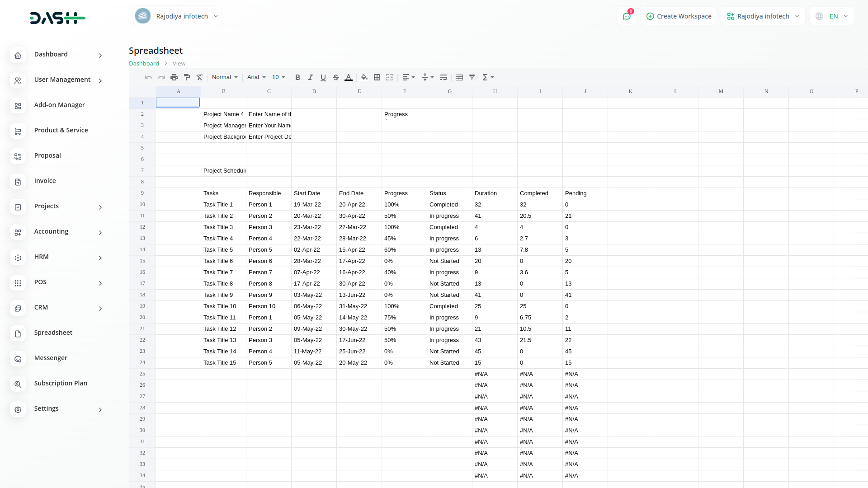Toggle strikethrough formatting

pyautogui.click(x=336, y=77)
